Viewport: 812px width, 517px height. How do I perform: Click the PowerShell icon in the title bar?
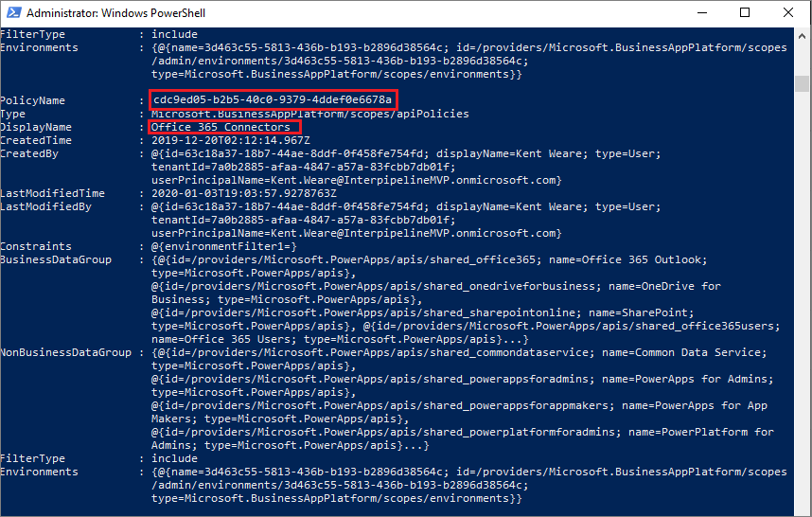point(13,12)
